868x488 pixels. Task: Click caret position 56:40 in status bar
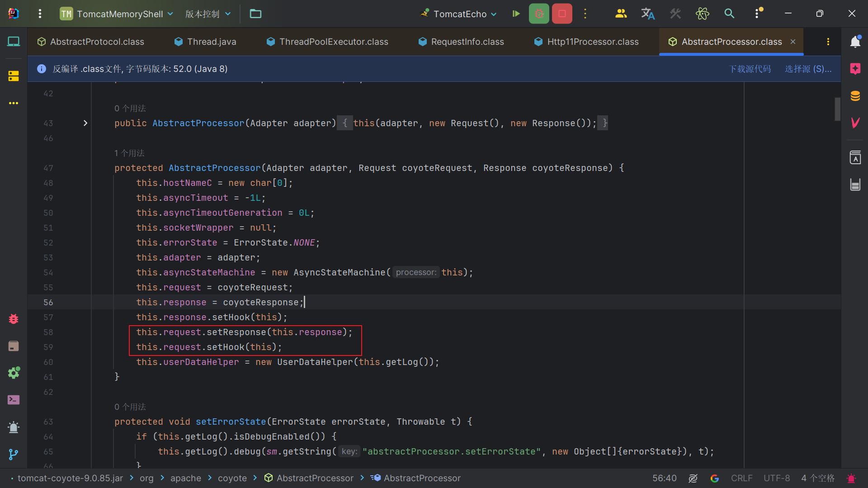(664, 478)
